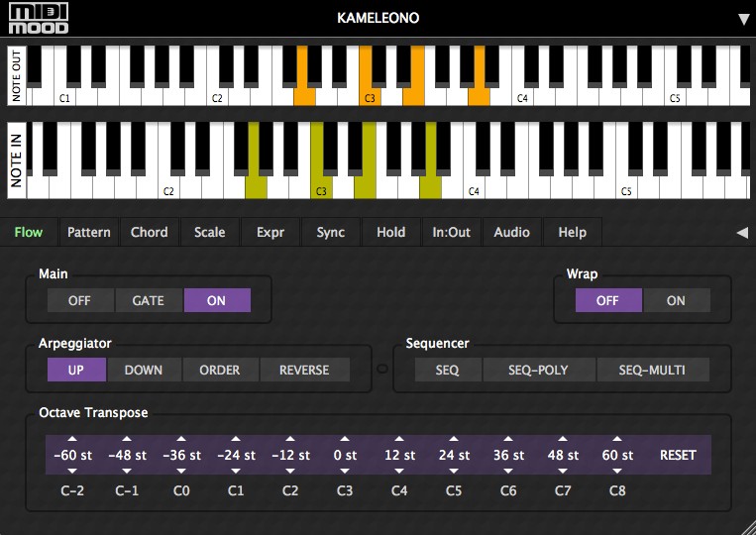Image resolution: width=756 pixels, height=535 pixels.
Task: Switch to the Pattern tab
Action: coord(89,233)
